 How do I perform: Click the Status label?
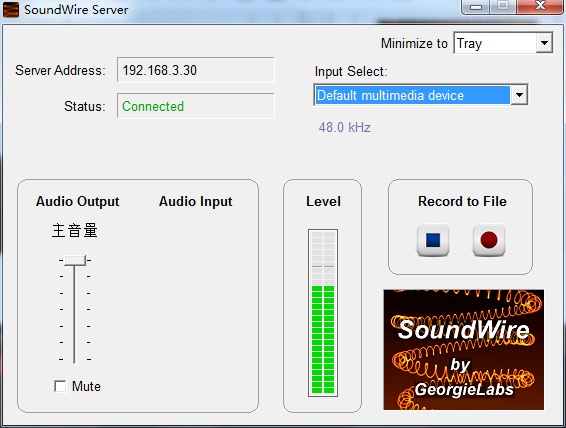point(85,106)
